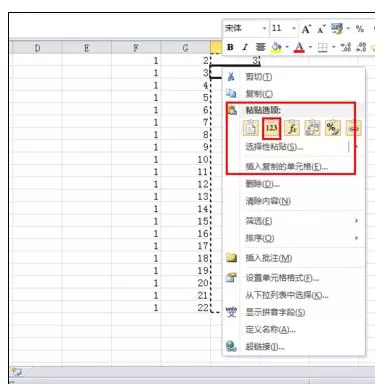Click the cell containing 21 in column G
Image resolution: width=375 pixels, height=384 pixels.
(x=185, y=295)
